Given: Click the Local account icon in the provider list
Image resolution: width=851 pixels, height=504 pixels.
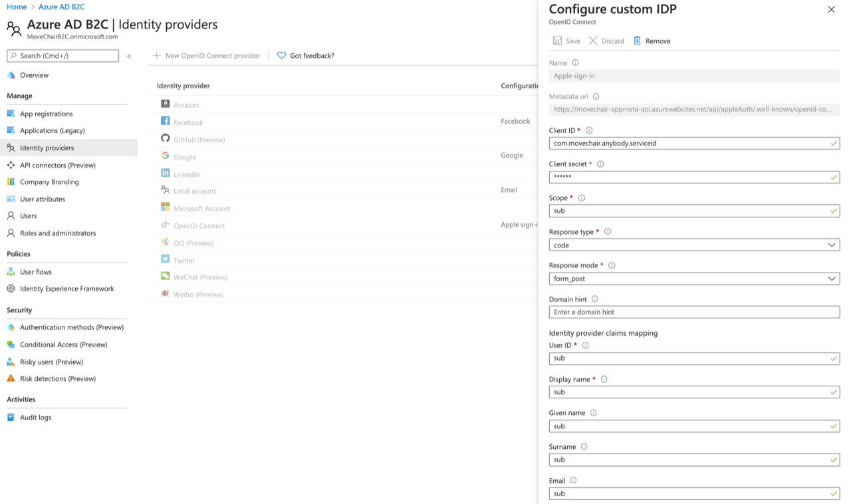Looking at the screenshot, I should pyautogui.click(x=166, y=190).
